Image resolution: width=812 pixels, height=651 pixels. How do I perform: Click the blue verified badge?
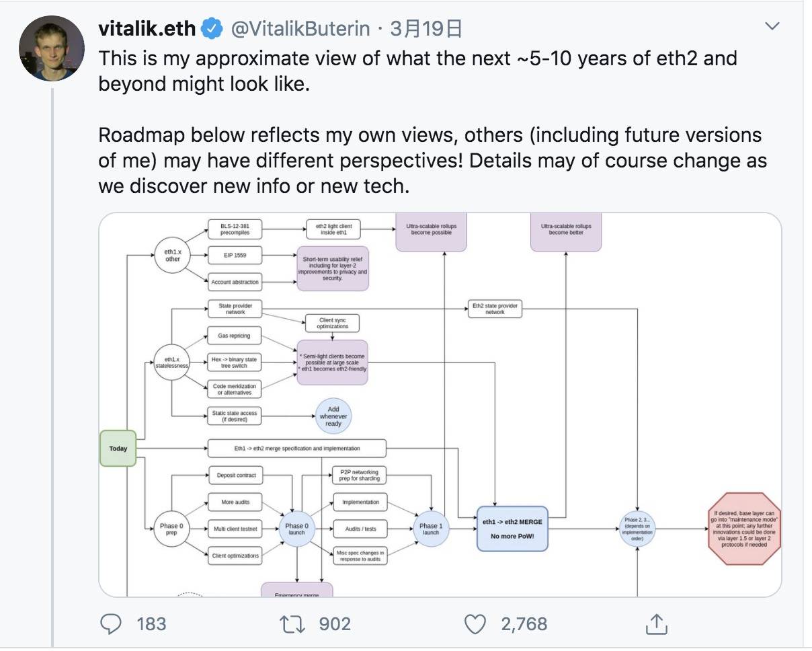[213, 28]
